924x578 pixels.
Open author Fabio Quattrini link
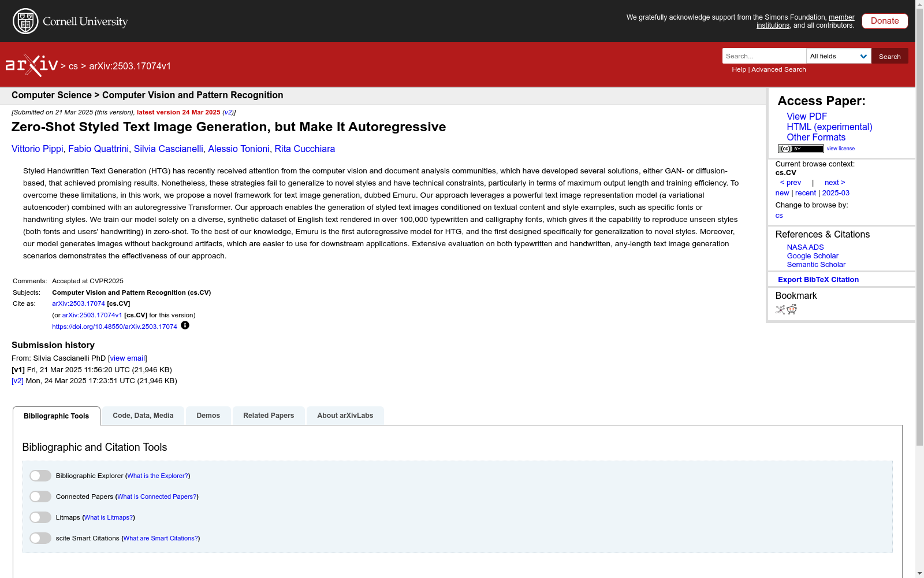[99, 149]
